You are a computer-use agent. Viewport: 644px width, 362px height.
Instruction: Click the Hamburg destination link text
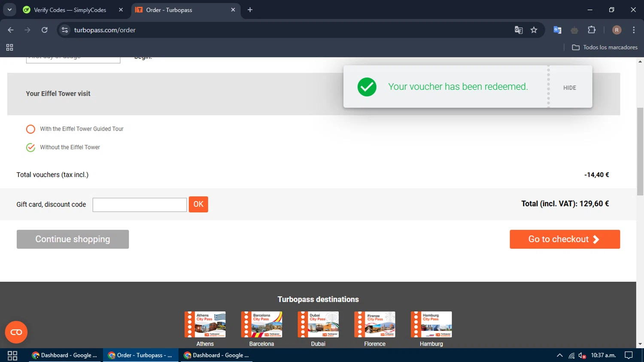pos(431,344)
